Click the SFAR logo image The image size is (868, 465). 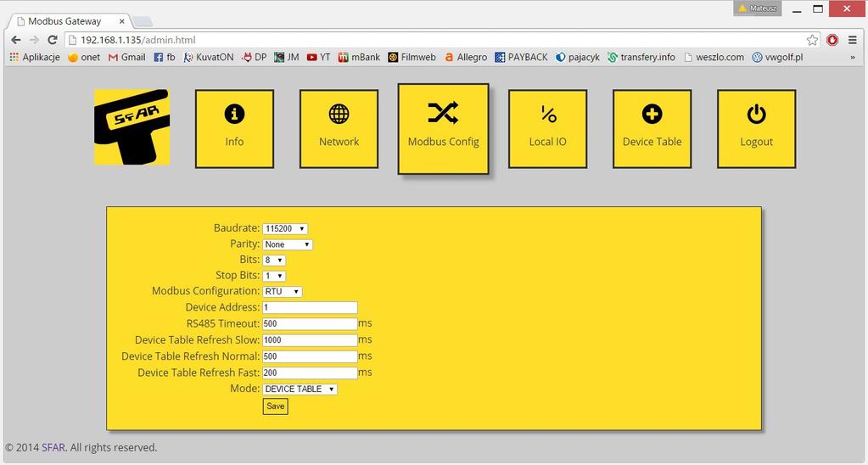click(x=132, y=126)
